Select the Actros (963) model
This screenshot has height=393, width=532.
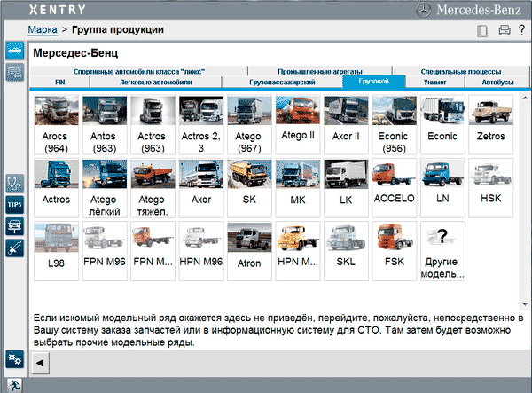[x=153, y=124]
